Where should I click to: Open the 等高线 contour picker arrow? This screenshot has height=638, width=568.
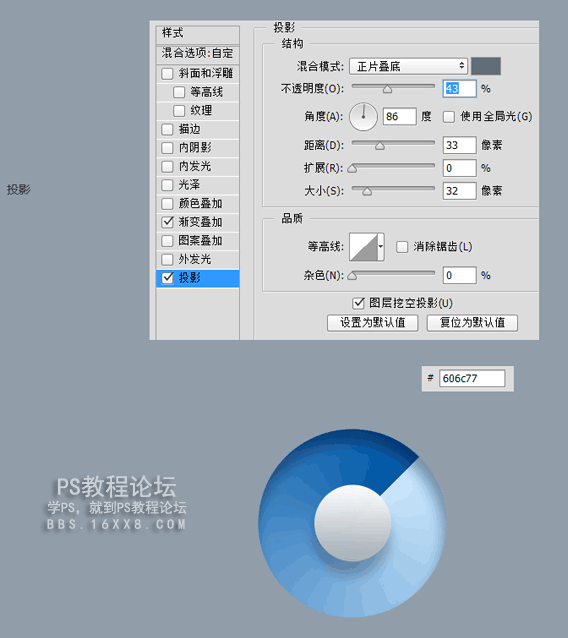(x=381, y=247)
